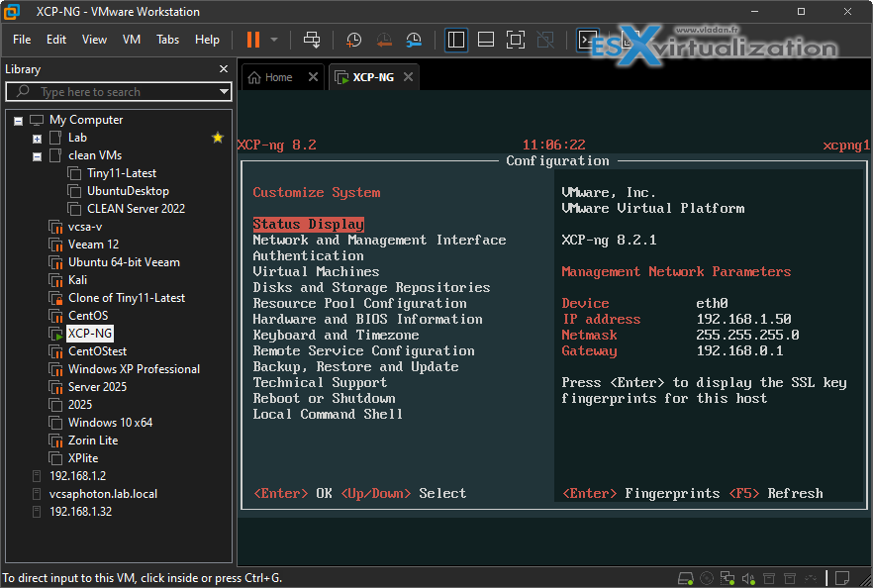Click Virtual Machines console menu entry
Viewport: 873px width, 588px height.
click(316, 271)
